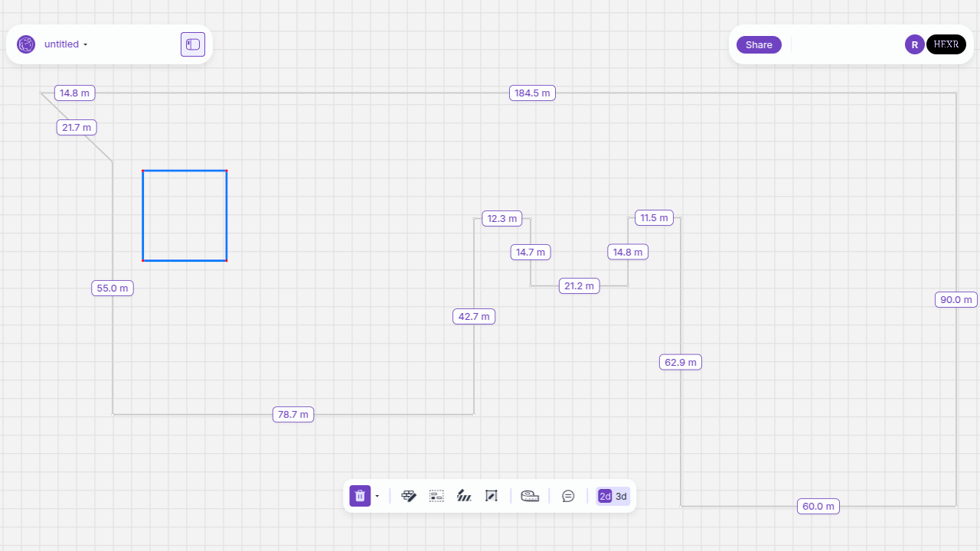This screenshot has width=980, height=551.
Task: Expand the arrow beside the trash icon
Action: coord(377,497)
